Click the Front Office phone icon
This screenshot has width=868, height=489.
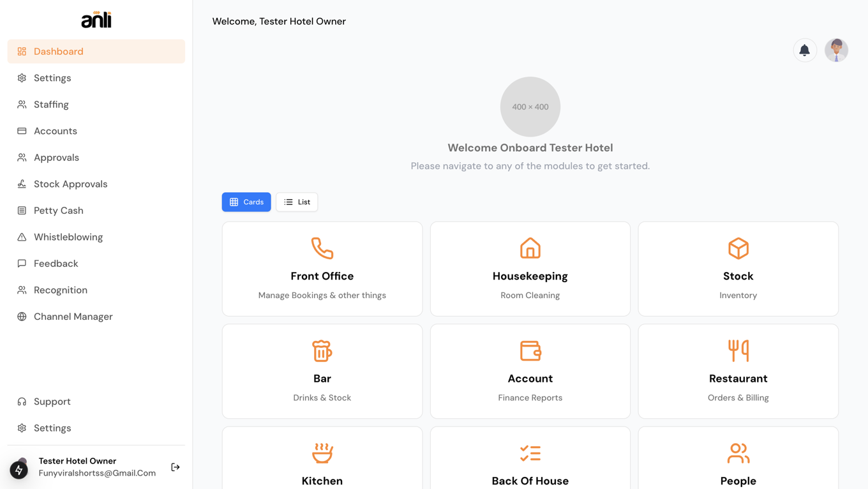point(322,248)
